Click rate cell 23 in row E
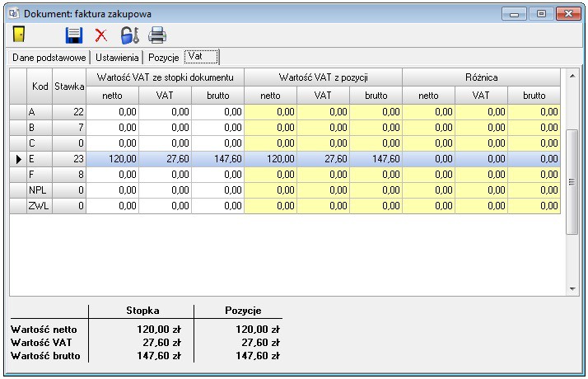 [x=69, y=159]
